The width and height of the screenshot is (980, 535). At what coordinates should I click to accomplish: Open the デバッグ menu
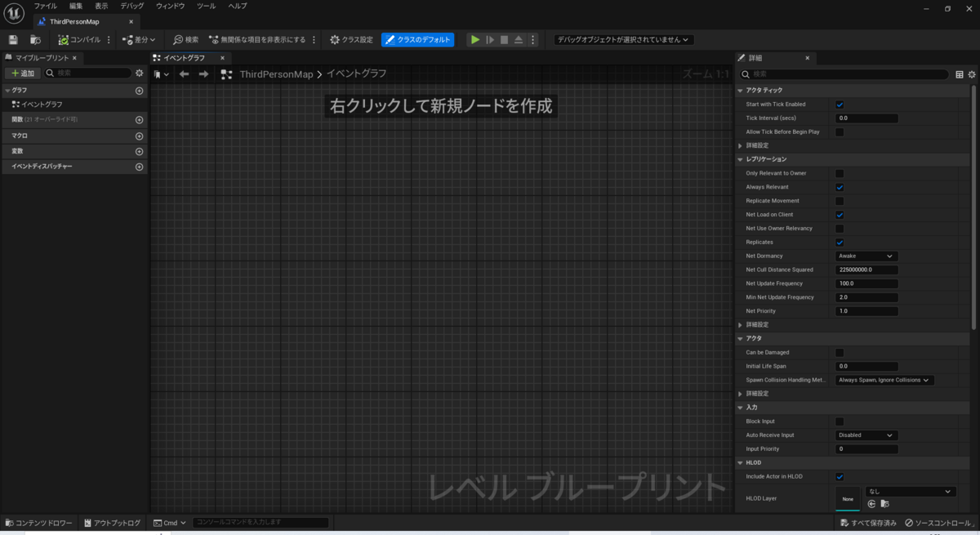(132, 6)
